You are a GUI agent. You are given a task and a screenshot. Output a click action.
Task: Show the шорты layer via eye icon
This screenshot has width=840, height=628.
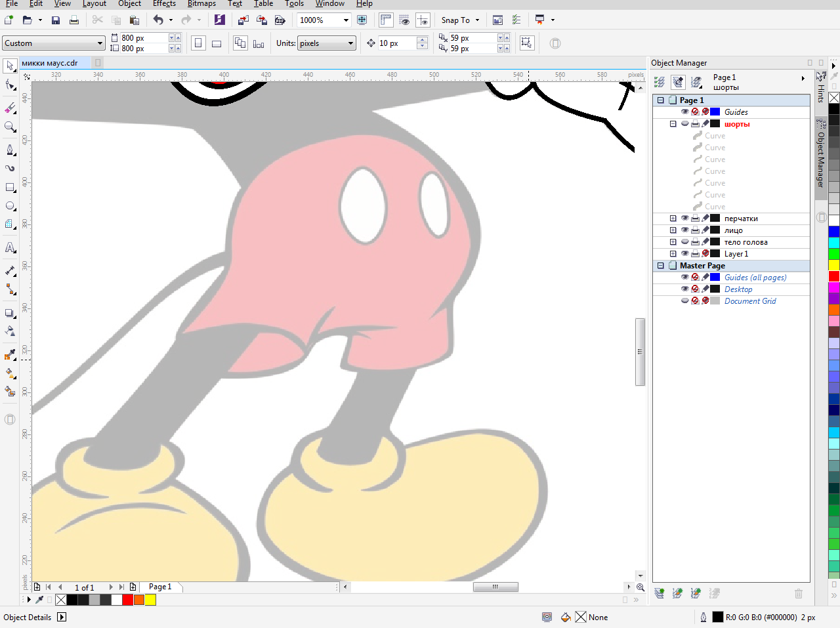click(684, 123)
